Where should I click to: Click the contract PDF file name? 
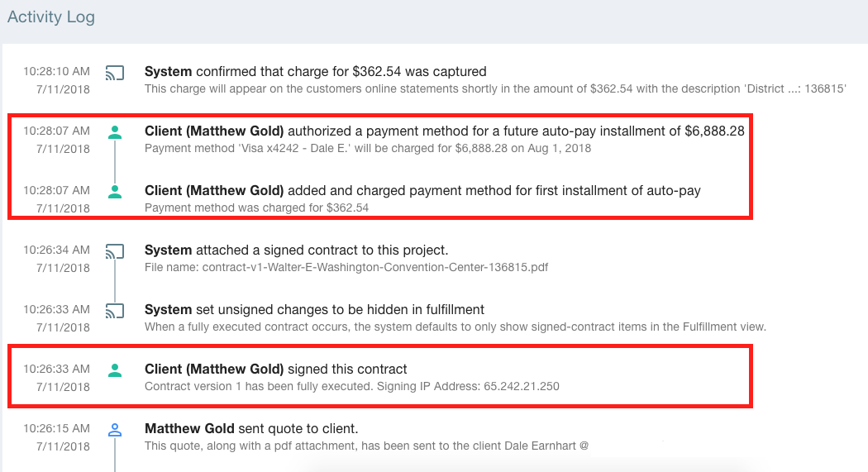375,267
